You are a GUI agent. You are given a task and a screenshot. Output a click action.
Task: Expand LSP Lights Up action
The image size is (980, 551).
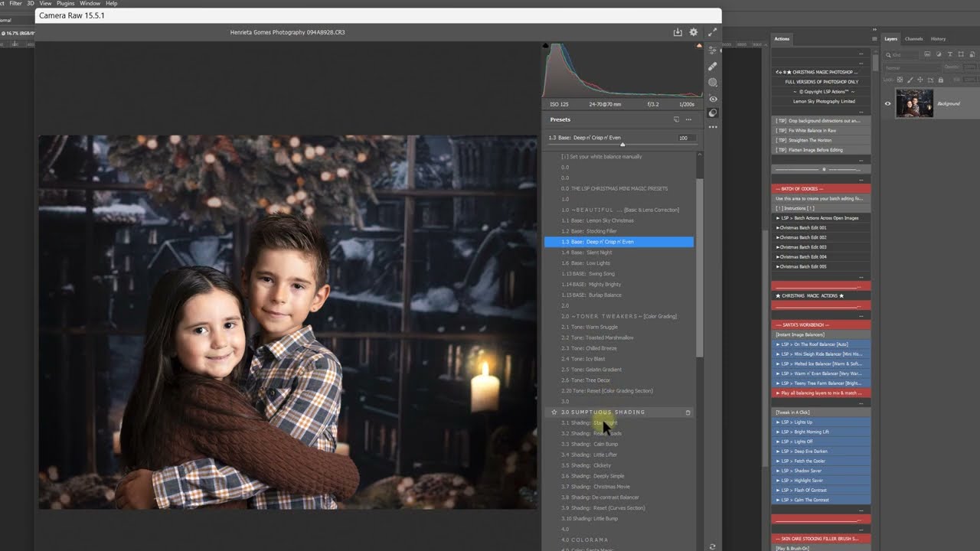pyautogui.click(x=778, y=422)
